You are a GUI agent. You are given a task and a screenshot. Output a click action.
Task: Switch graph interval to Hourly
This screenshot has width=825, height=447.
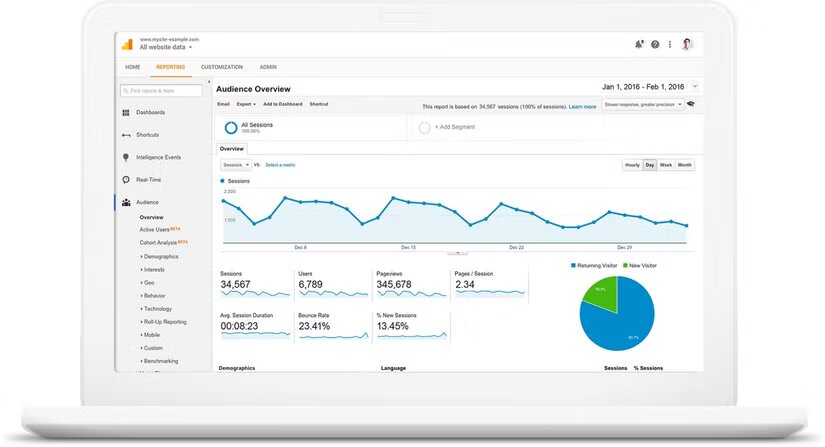click(x=632, y=165)
